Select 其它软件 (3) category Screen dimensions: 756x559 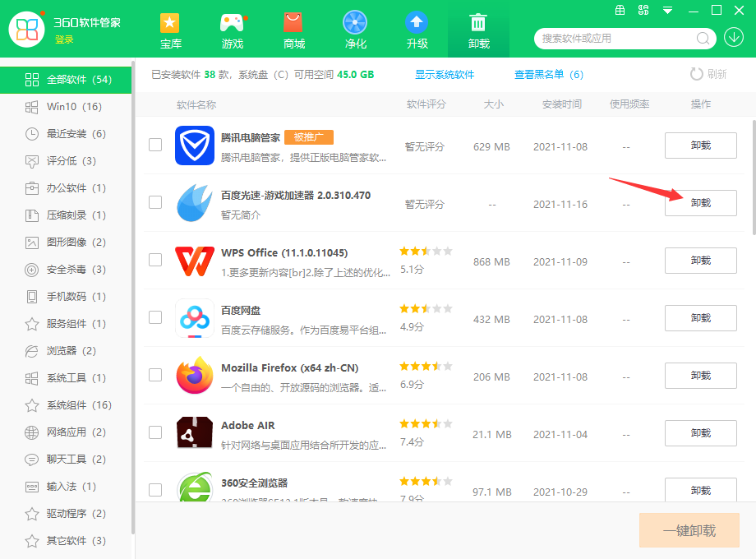tap(66, 541)
